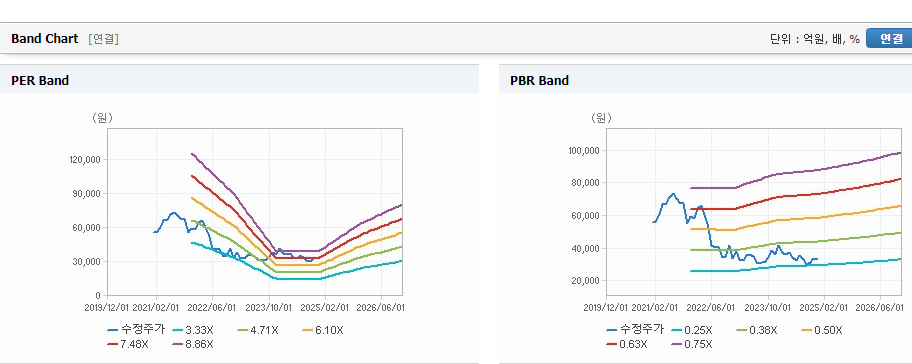Click the PER Band panel title
Viewport: 912px width, 364px height.
pos(40,81)
